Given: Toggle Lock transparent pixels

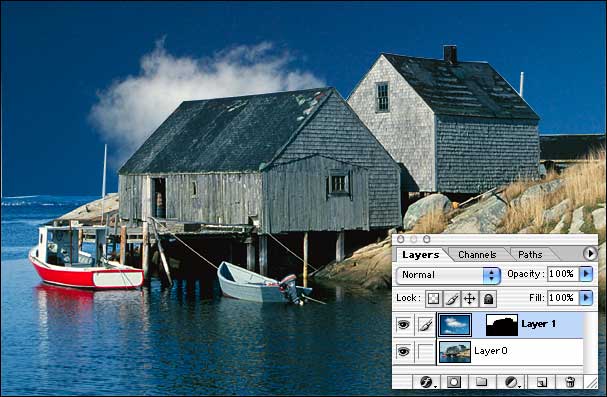Looking at the screenshot, I should [x=434, y=299].
